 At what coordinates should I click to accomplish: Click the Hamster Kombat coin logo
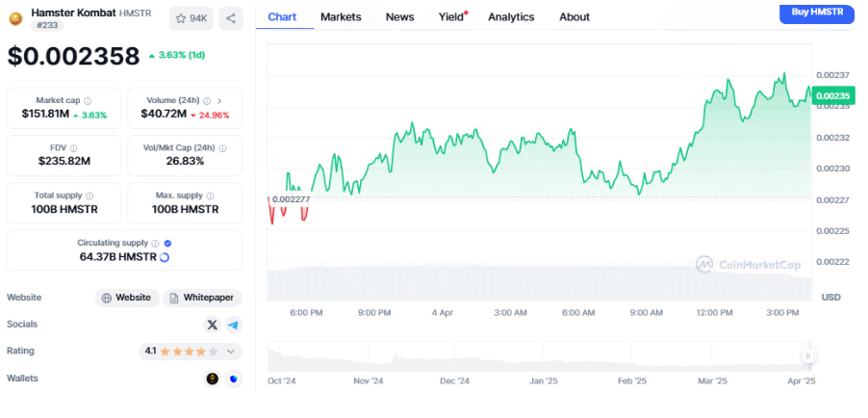[x=15, y=18]
